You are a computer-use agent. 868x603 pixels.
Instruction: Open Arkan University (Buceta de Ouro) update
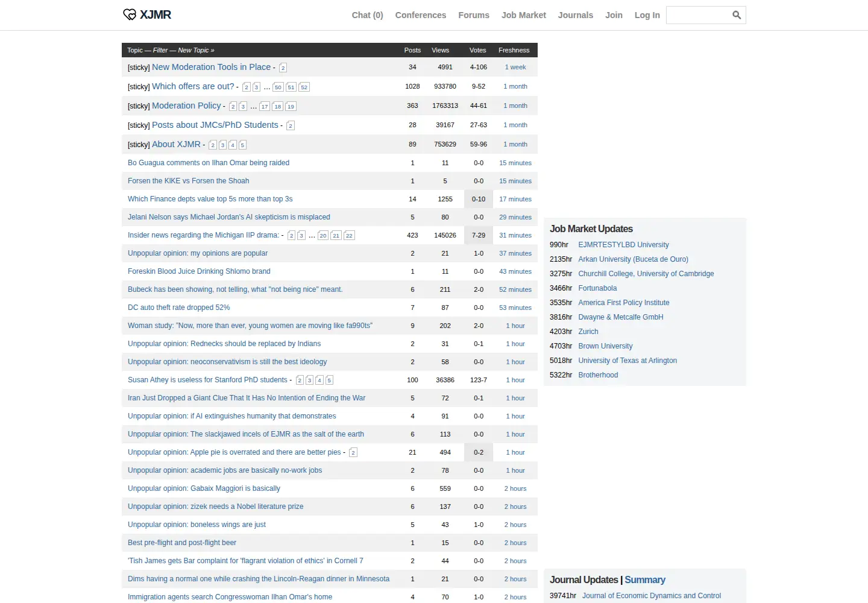633,259
